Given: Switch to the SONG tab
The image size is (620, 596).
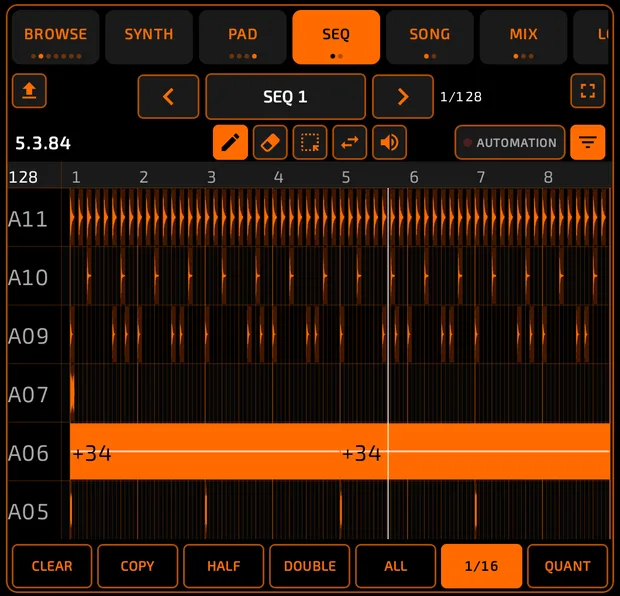Looking at the screenshot, I should tap(430, 37).
